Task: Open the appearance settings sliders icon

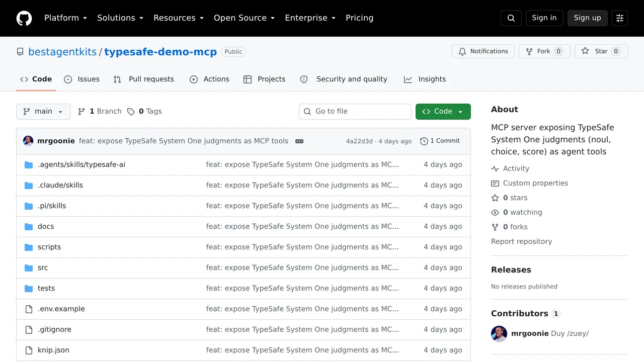Action: coord(620,18)
